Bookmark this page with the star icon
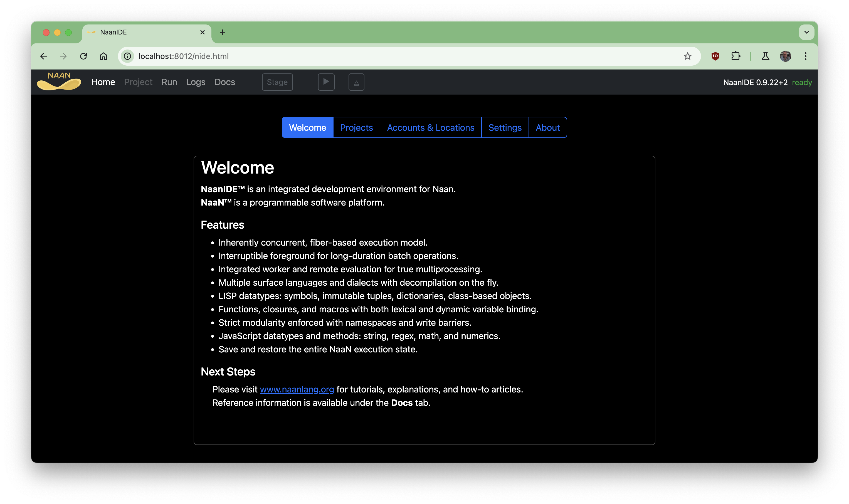 click(687, 56)
